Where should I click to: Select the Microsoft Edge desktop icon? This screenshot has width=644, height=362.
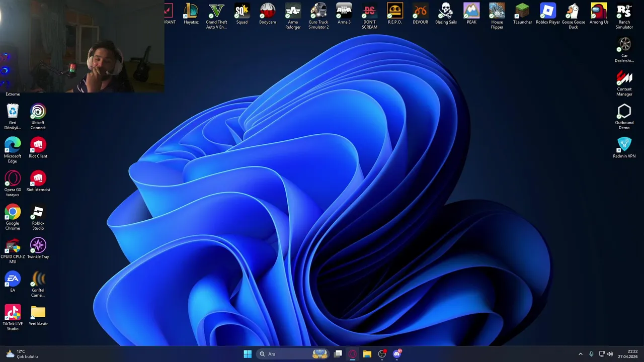pyautogui.click(x=13, y=150)
